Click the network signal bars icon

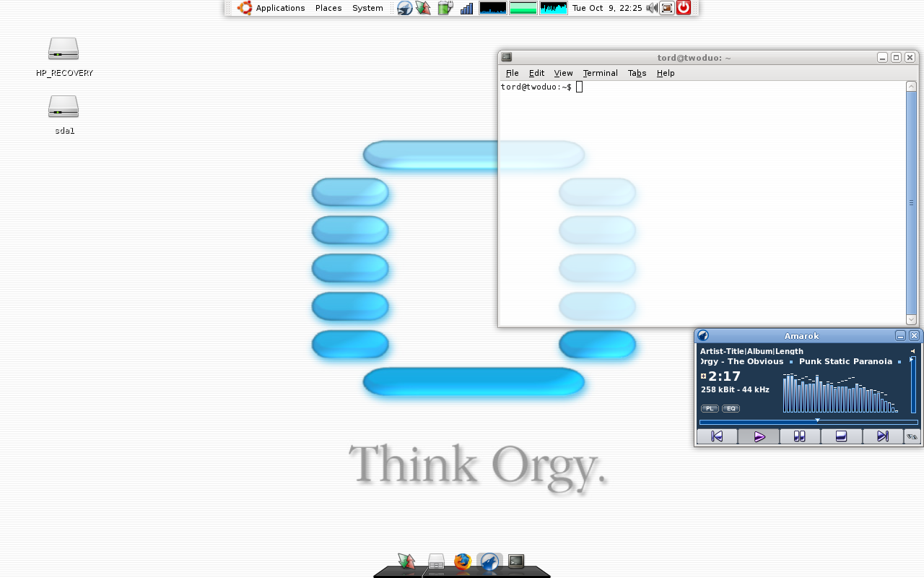(x=466, y=8)
